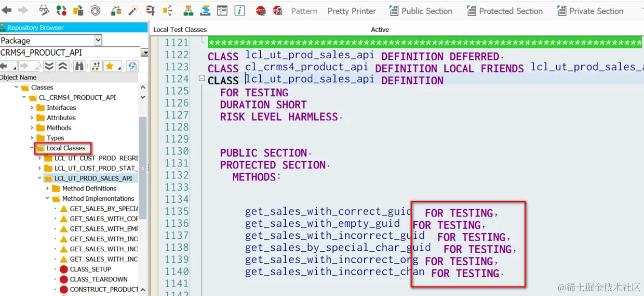Activate with the magic wand icon
Image resolution: width=644 pixels, height=296 pixels.
pos(133,10)
